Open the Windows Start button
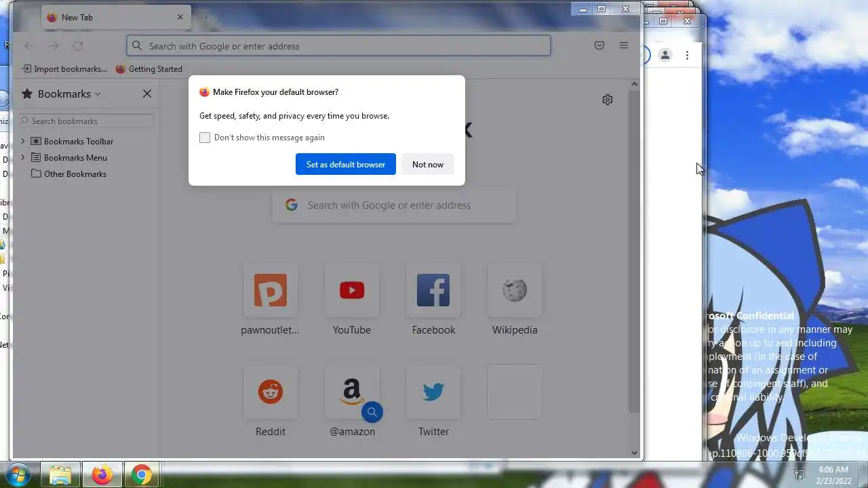Viewport: 868px width, 488px height. point(19,474)
